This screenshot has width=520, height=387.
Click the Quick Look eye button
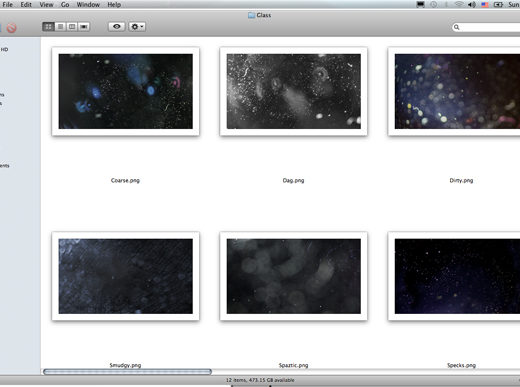[x=117, y=27]
